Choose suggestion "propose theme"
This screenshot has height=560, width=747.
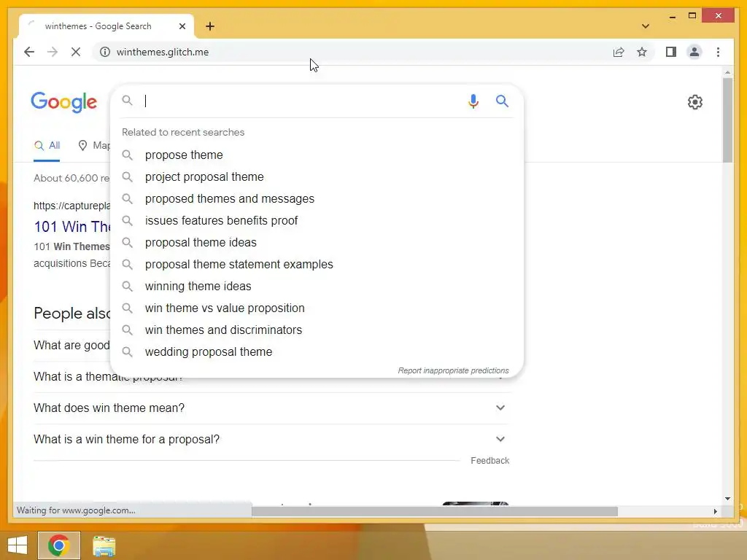pos(317,155)
